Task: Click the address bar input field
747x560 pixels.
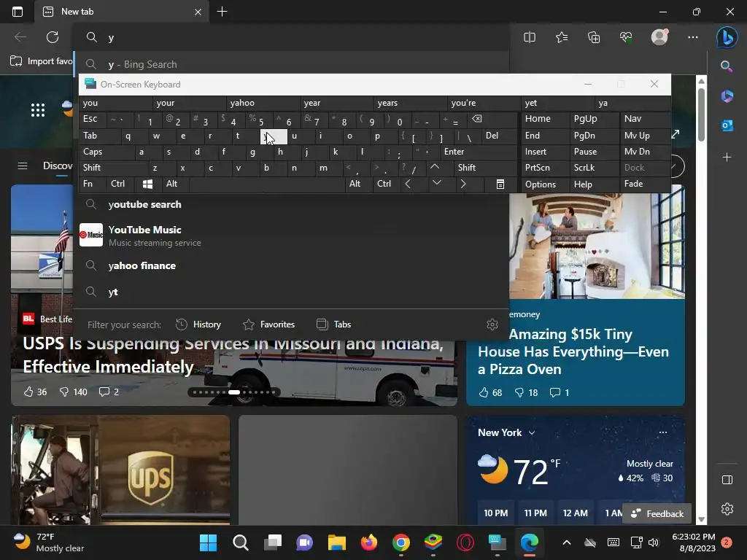Action: pos(290,37)
